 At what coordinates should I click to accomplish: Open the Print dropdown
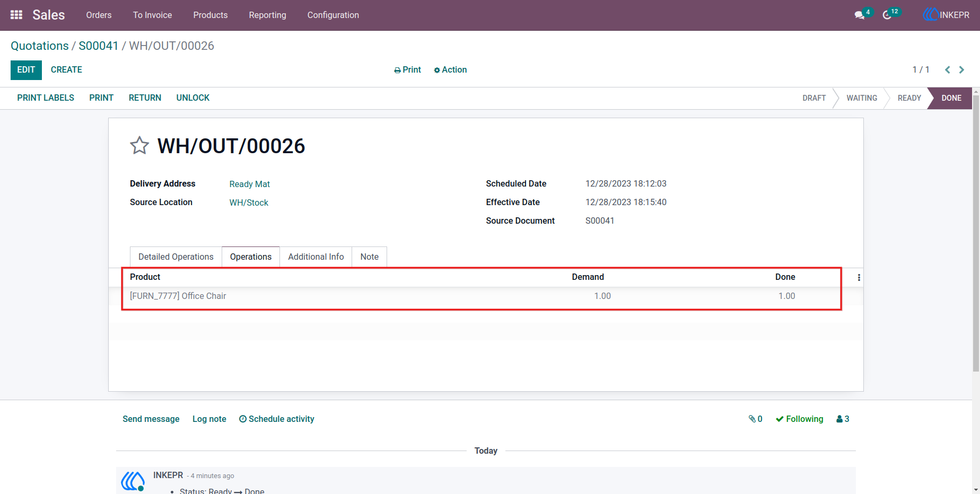click(x=407, y=70)
